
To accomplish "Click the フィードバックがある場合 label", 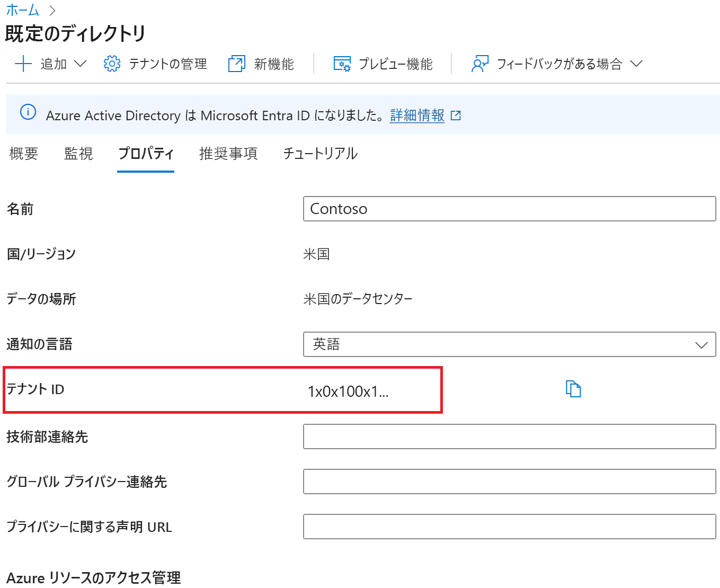I will (559, 64).
